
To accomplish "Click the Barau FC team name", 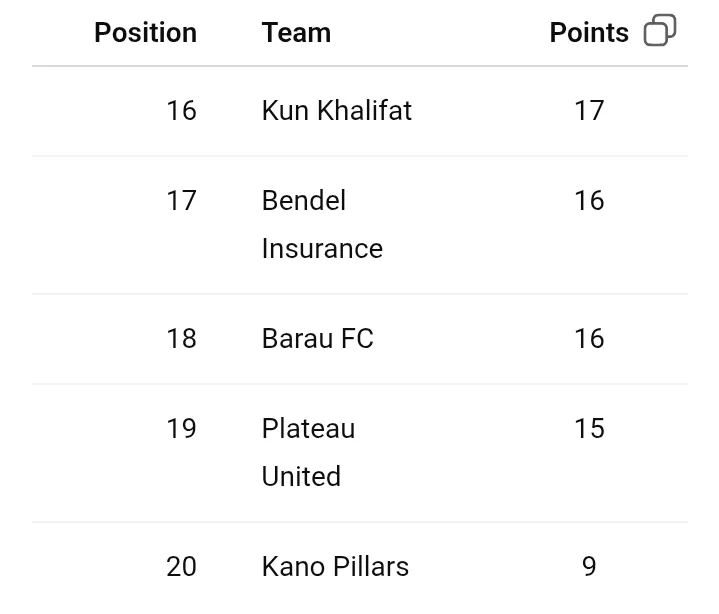I will [x=317, y=338].
